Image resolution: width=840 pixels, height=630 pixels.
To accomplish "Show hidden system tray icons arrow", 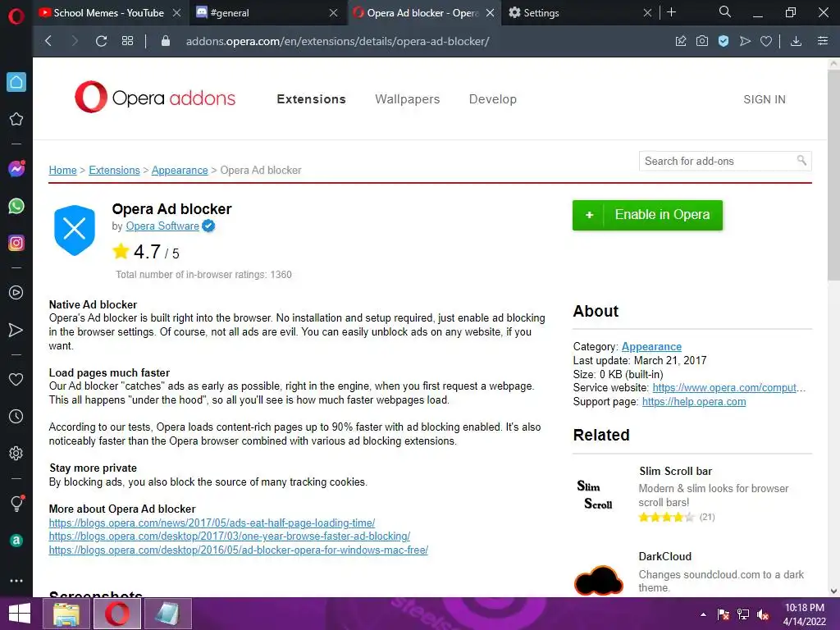I will pyautogui.click(x=703, y=614).
